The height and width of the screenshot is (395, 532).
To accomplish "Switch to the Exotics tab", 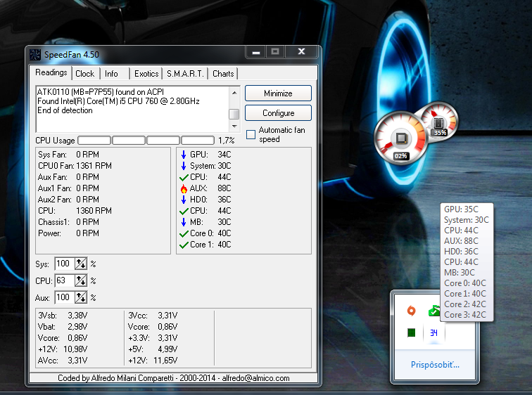I will (x=146, y=74).
